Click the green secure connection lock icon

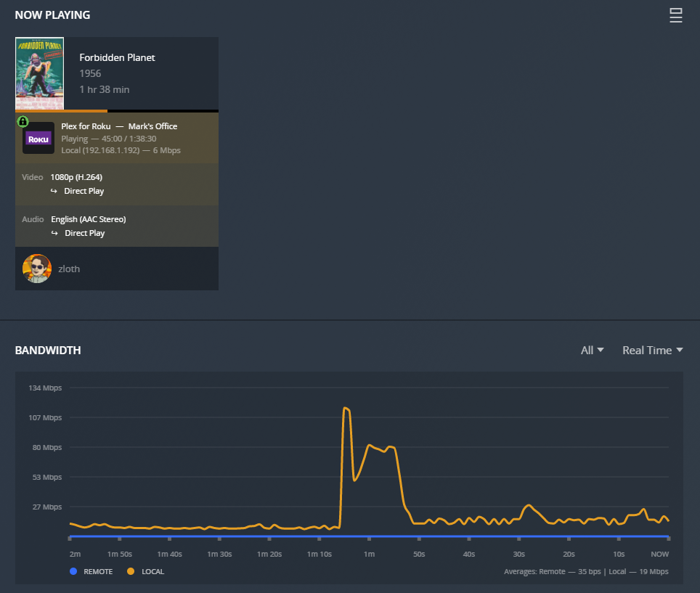click(x=23, y=121)
